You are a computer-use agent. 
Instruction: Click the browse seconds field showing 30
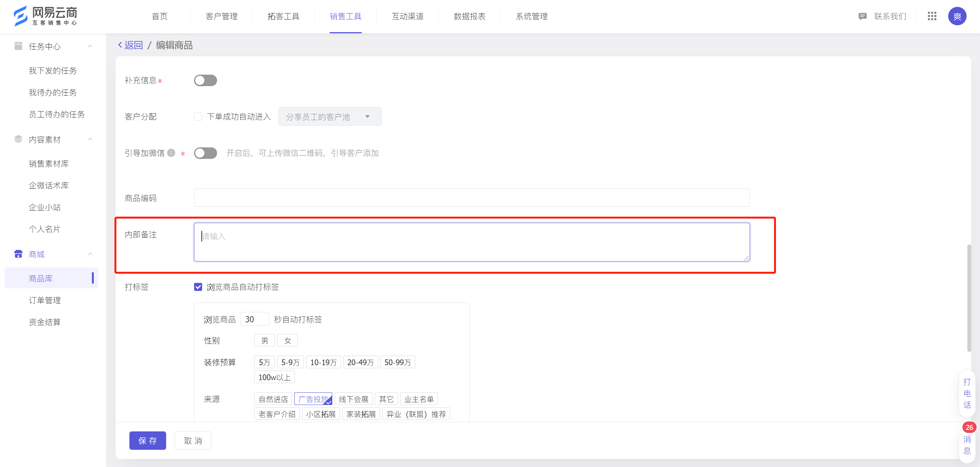pos(255,319)
